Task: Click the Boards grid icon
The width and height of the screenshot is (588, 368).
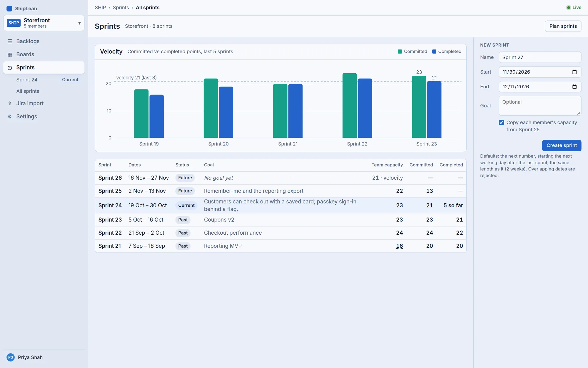Action: [10, 54]
